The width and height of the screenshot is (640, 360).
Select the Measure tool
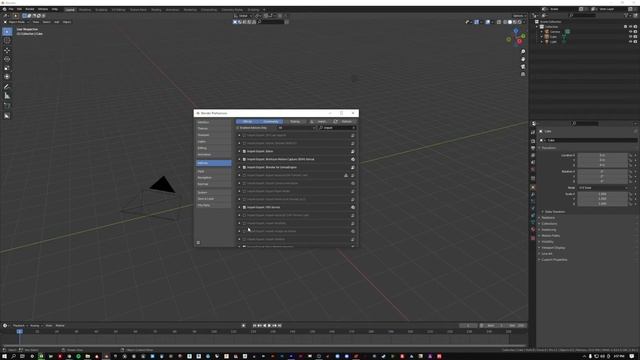pyautogui.click(x=7, y=96)
